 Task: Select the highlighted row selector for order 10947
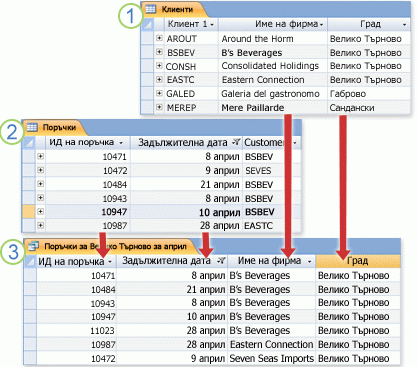(29, 212)
